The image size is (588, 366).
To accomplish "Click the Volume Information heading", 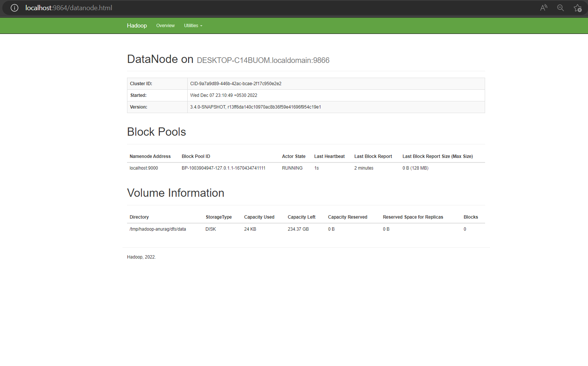I will (x=176, y=193).
